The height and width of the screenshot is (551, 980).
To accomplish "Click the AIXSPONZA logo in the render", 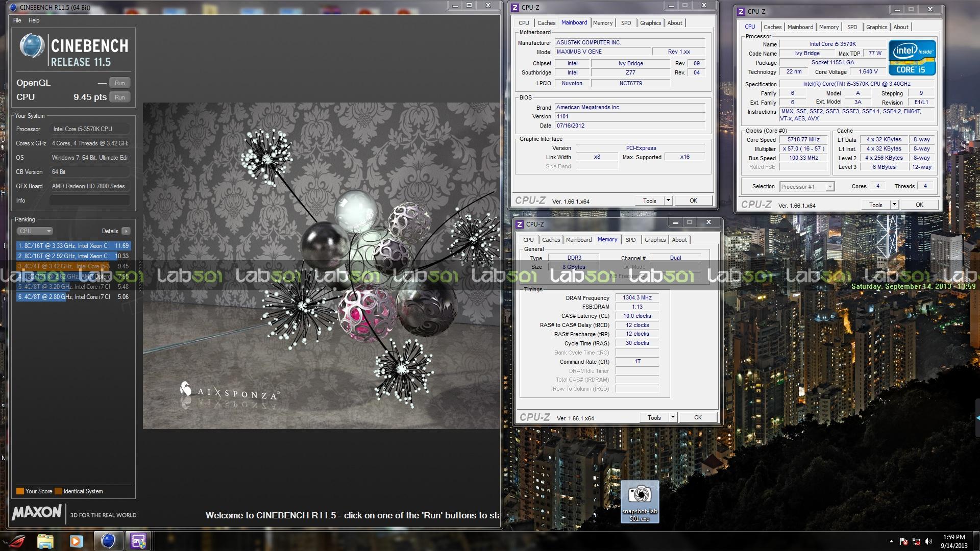I will tap(229, 391).
